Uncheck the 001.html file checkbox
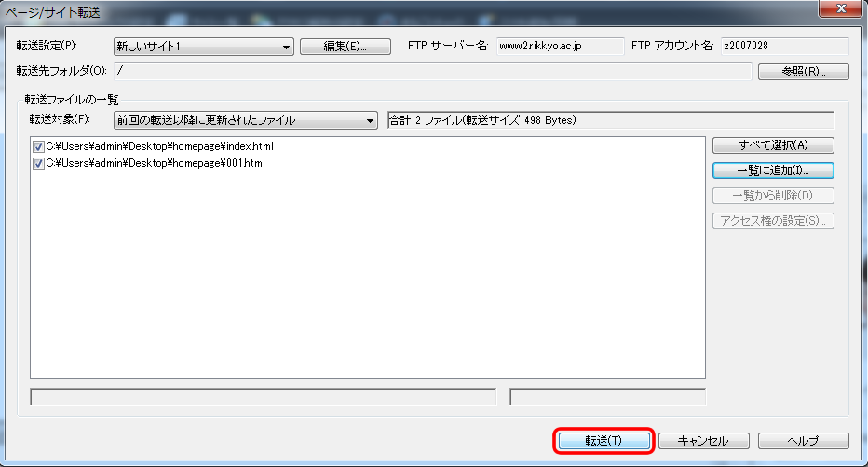 38,163
